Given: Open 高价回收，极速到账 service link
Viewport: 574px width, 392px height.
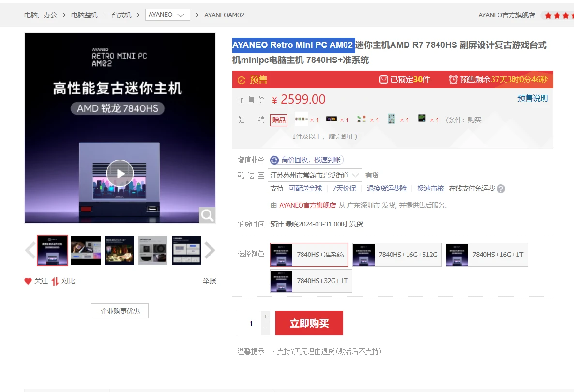Looking at the screenshot, I should point(311,160).
